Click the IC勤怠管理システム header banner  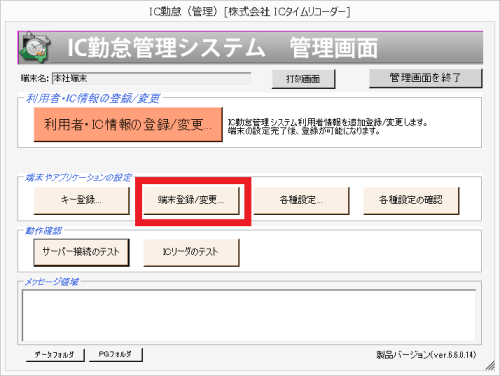pos(250,48)
